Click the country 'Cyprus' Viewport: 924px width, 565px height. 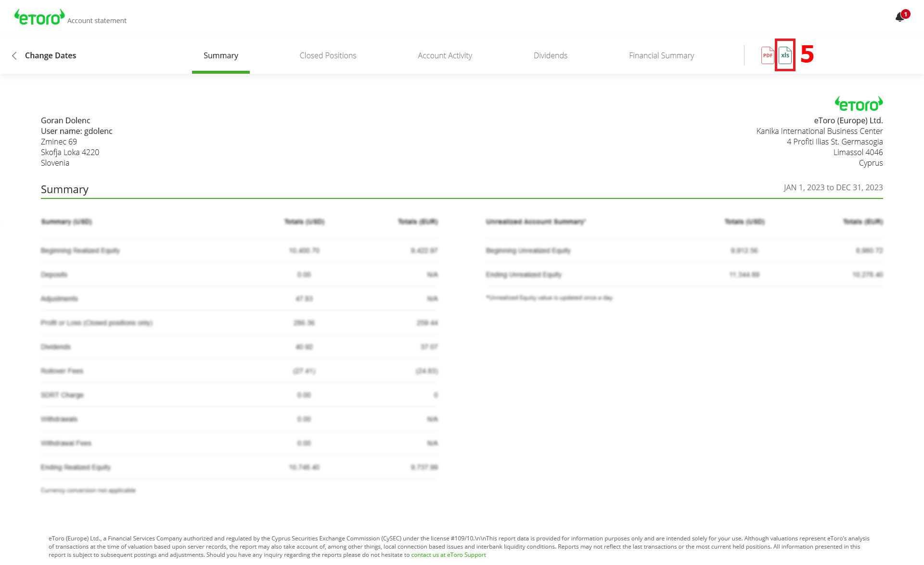(871, 163)
